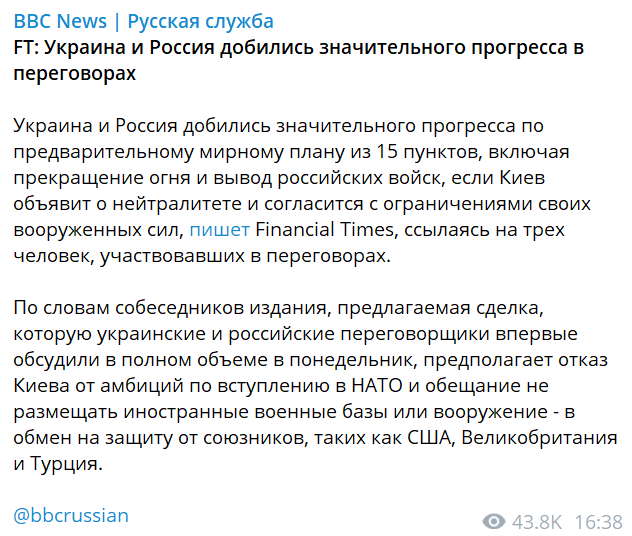The height and width of the screenshot is (536, 632).
Task: Click the paragraph opening "По словам собеседников"
Action: click(315, 386)
